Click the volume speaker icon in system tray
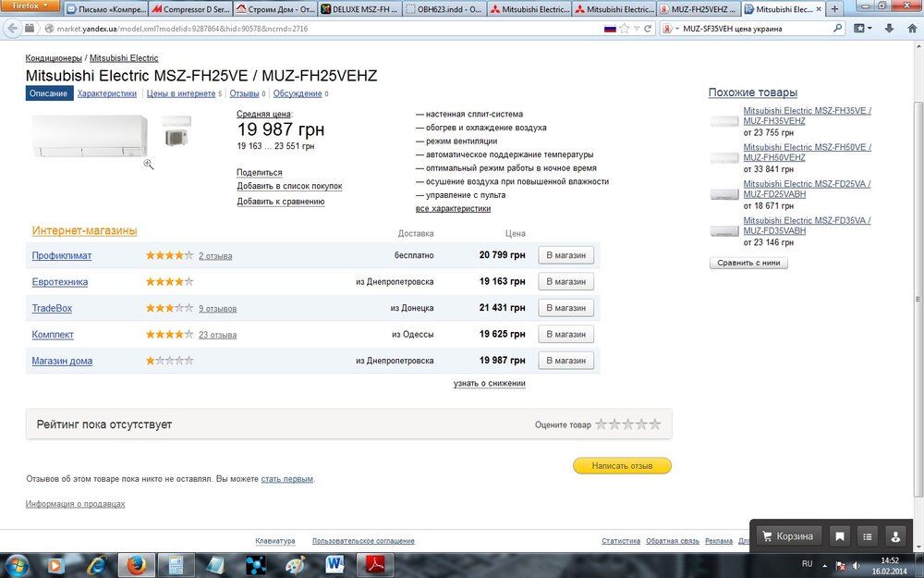The image size is (924, 578). 857,566
